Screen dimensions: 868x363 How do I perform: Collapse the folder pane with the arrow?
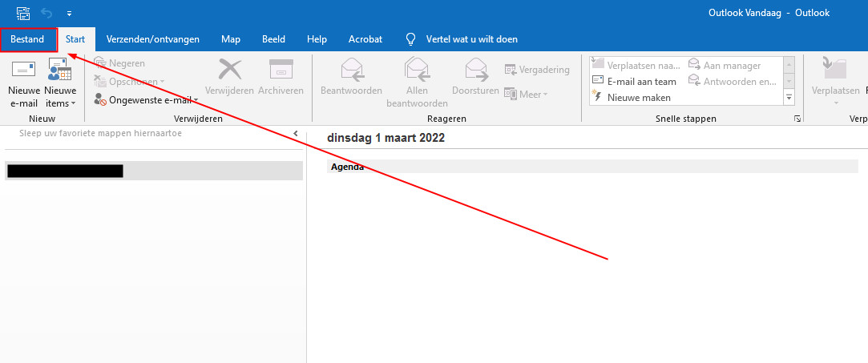coord(296,133)
